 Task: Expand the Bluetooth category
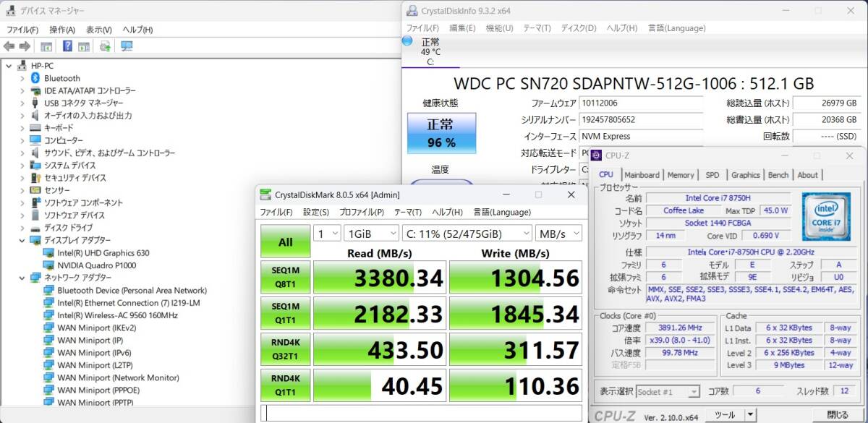(22, 78)
